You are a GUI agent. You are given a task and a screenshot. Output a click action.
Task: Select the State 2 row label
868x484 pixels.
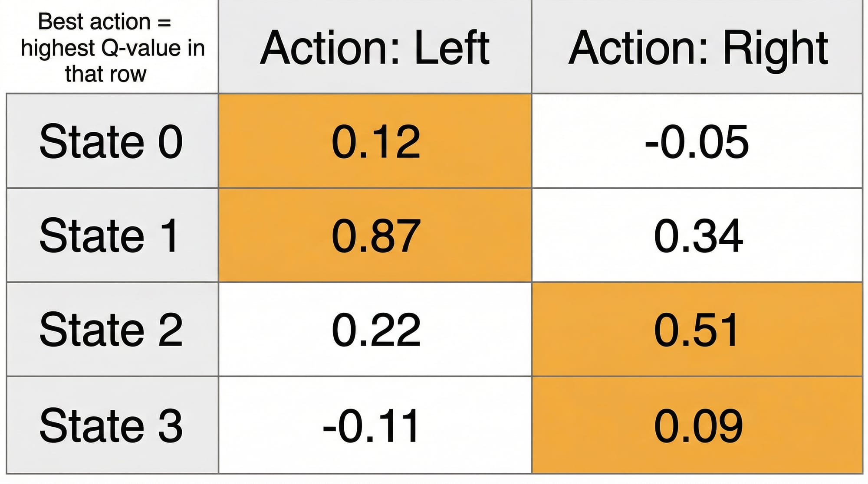pos(111,330)
